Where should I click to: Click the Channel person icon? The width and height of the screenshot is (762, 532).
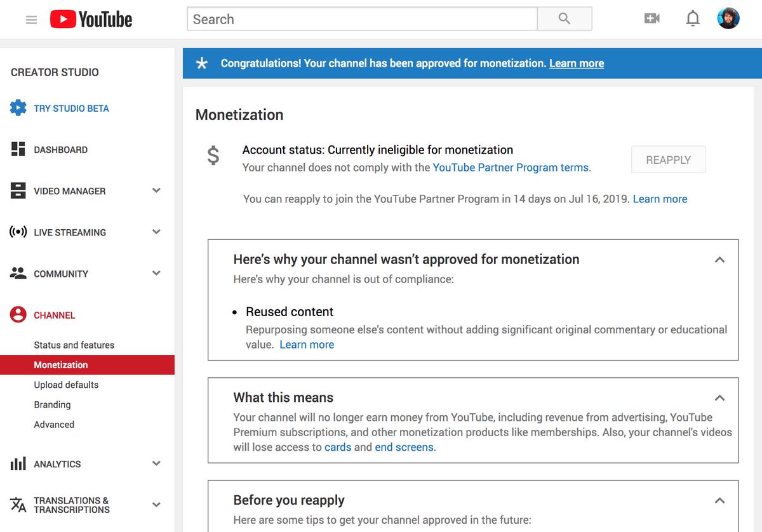[18, 315]
